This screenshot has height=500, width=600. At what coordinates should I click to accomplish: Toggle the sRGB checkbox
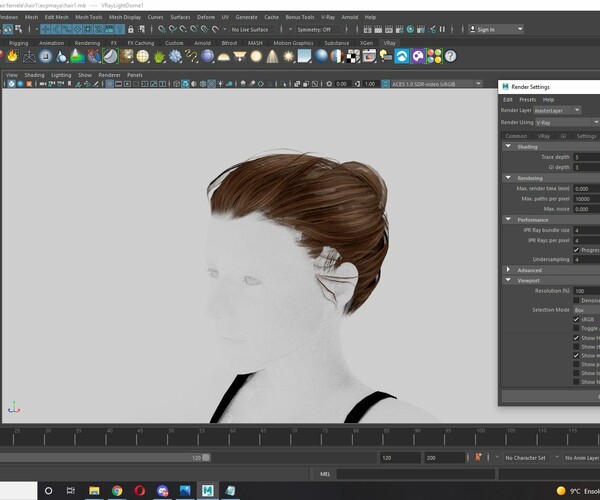(576, 319)
